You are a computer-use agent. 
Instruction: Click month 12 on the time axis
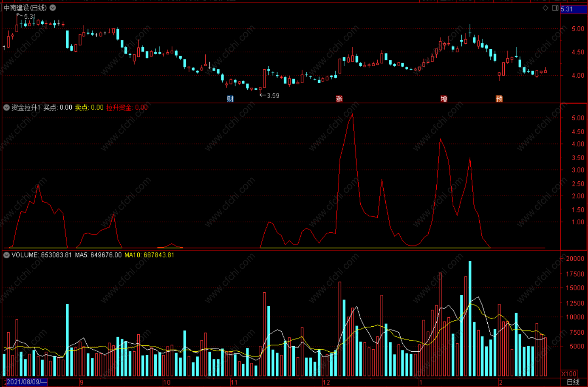(326, 382)
